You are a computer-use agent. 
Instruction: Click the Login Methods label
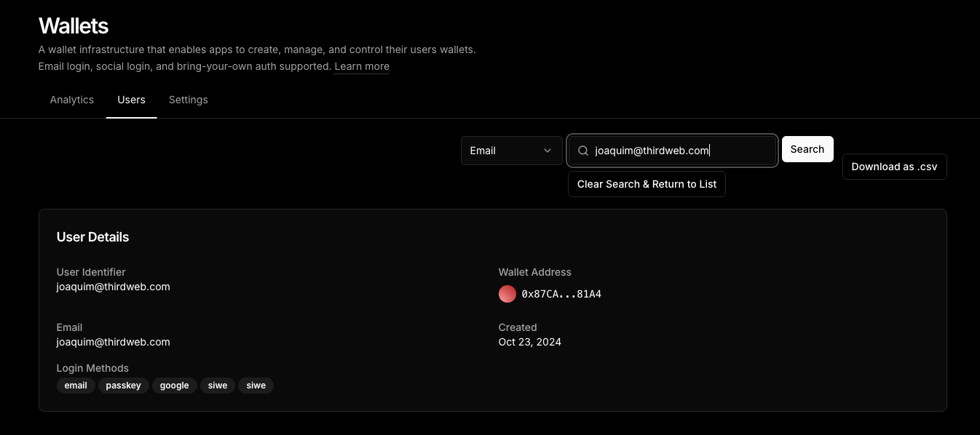pyautogui.click(x=92, y=368)
